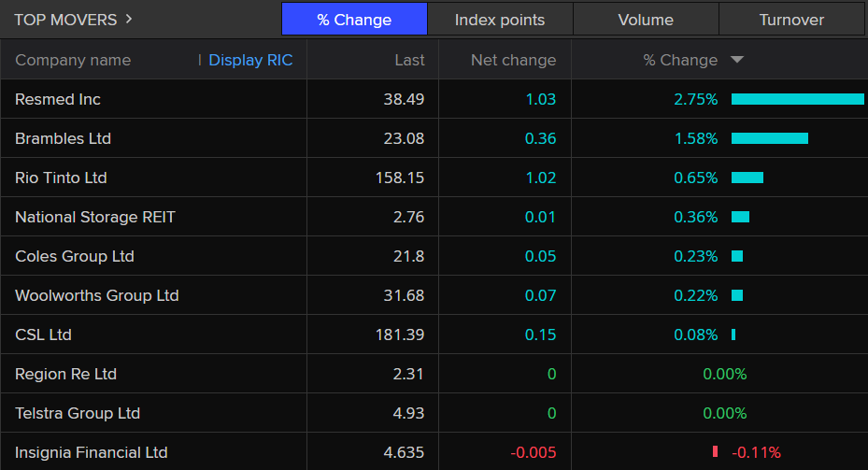The width and height of the screenshot is (868, 470).
Task: Switch to the Index points tab
Action: [x=500, y=20]
